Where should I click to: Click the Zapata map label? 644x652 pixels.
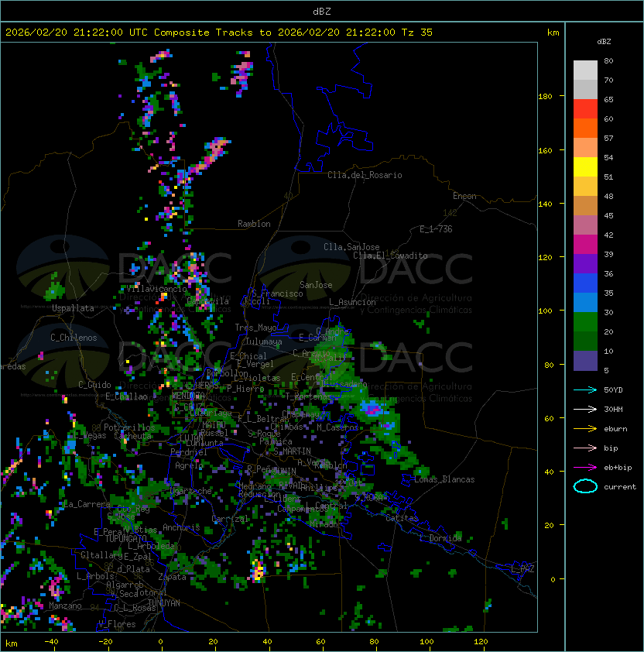click(172, 577)
